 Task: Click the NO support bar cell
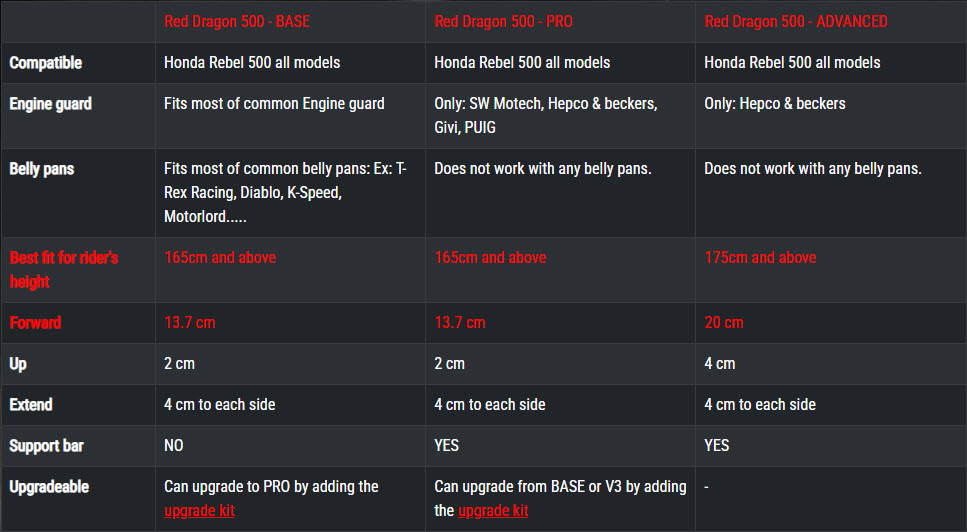click(x=173, y=446)
